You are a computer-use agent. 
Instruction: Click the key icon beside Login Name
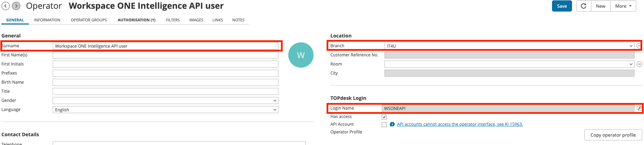(639, 108)
